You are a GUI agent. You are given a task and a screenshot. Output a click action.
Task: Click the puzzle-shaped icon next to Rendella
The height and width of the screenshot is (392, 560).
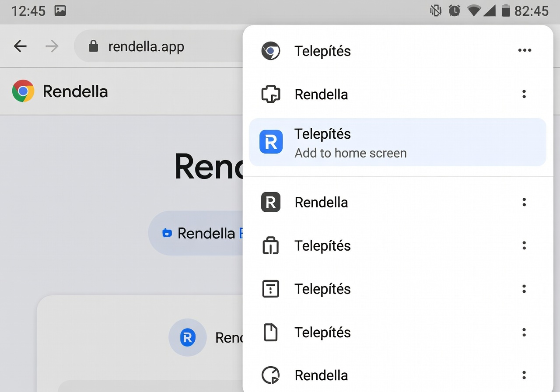271,94
